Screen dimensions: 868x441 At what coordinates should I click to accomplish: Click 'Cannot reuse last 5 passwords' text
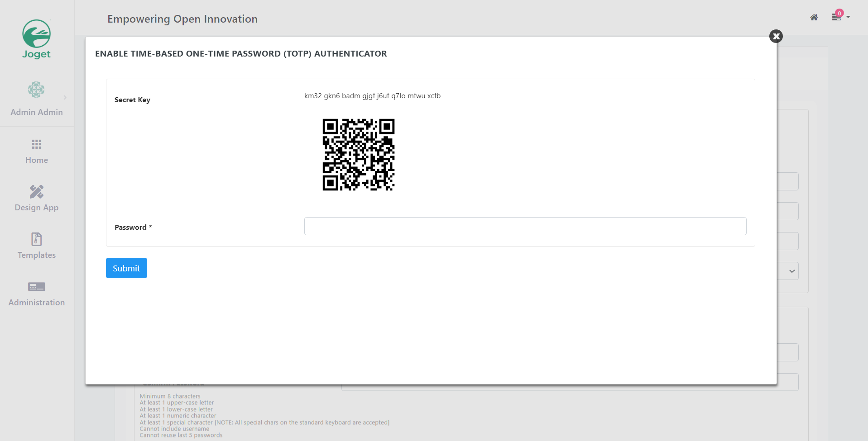[181, 435]
